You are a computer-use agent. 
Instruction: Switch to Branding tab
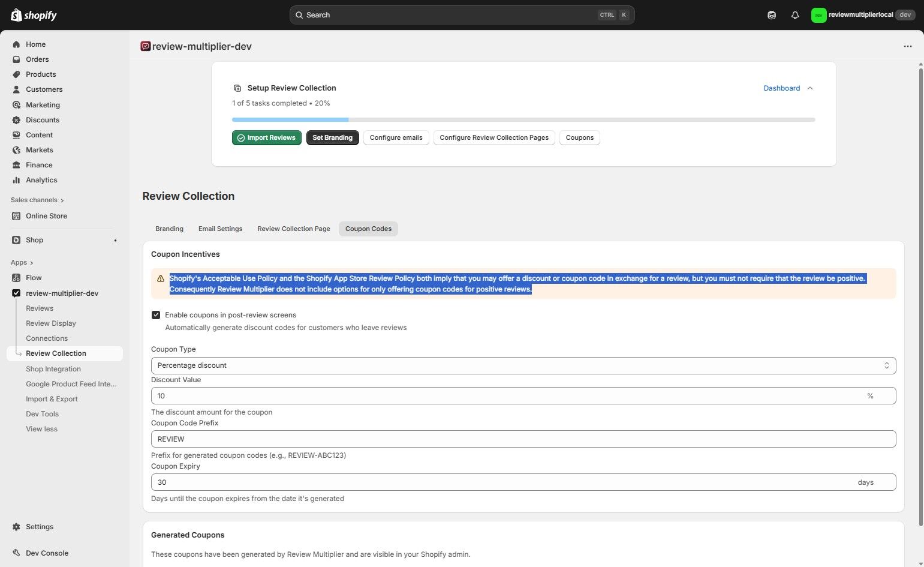(169, 229)
